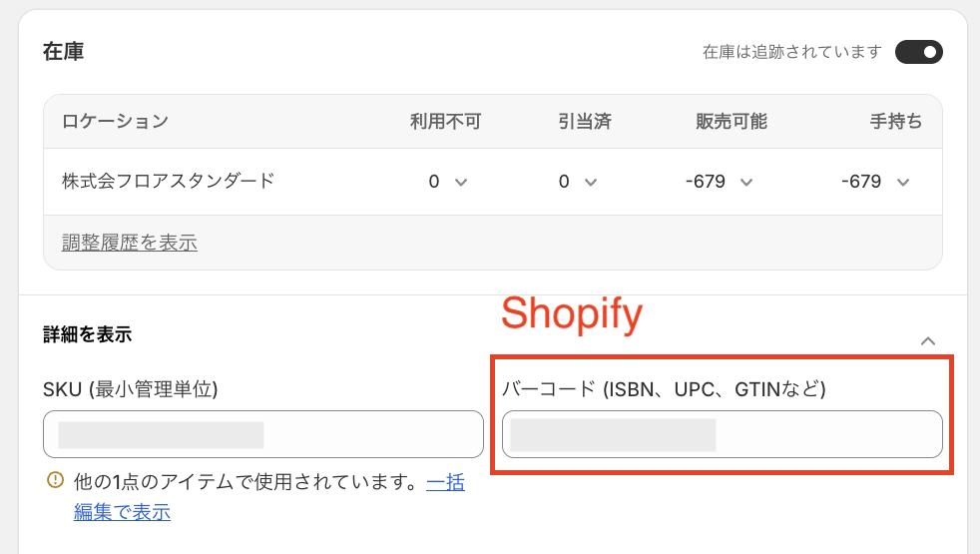Expand the 手持ち -679 dropdown chevron

903,183
